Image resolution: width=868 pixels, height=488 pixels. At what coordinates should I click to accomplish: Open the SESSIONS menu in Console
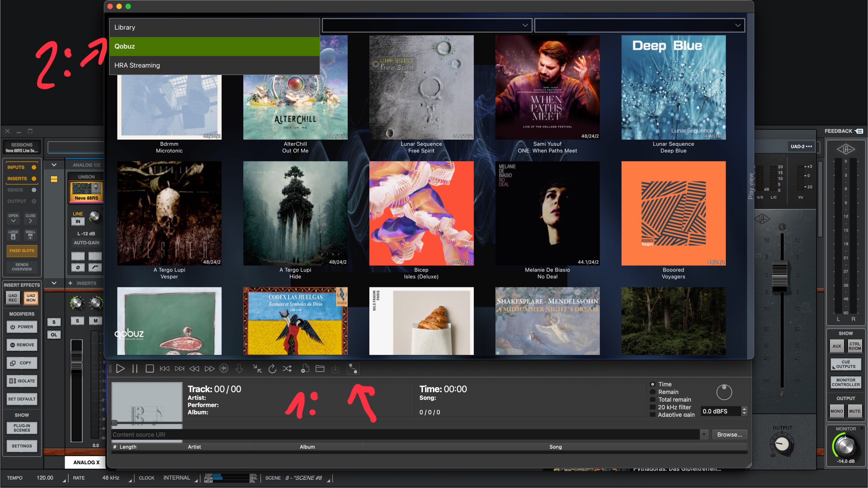tap(22, 147)
